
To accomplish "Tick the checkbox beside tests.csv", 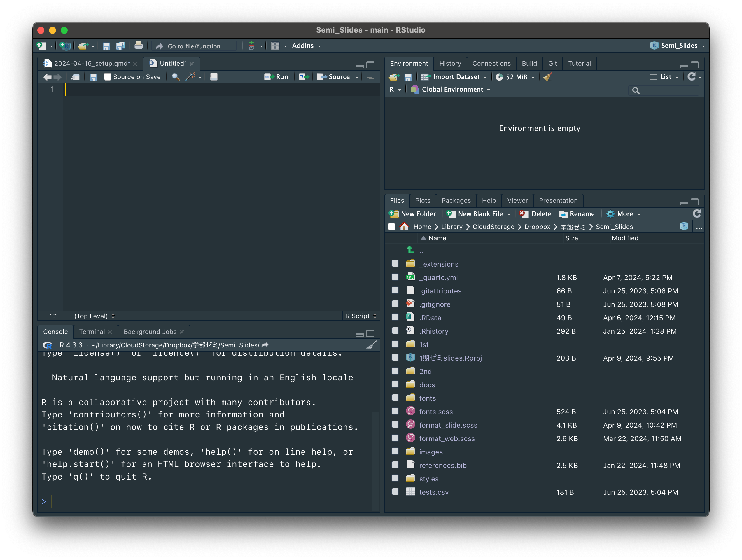I will (395, 492).
